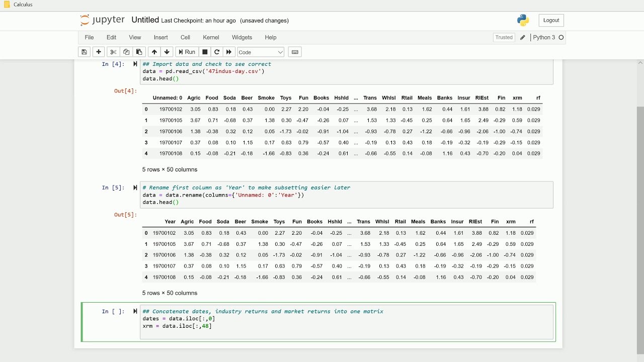Click the Trusted notebook indicator
644x362 pixels.
click(504, 37)
